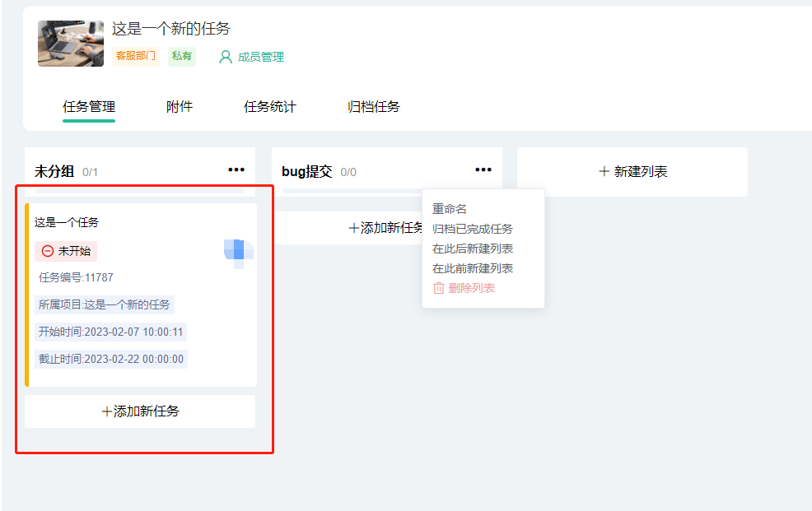Open the 附件 tab
The width and height of the screenshot is (812, 511).
point(180,107)
